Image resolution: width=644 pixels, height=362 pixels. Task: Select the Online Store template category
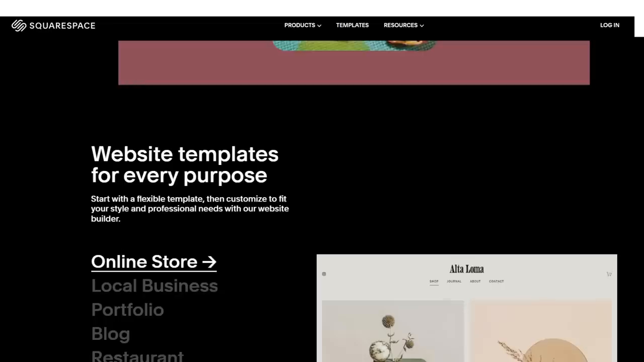(x=153, y=262)
